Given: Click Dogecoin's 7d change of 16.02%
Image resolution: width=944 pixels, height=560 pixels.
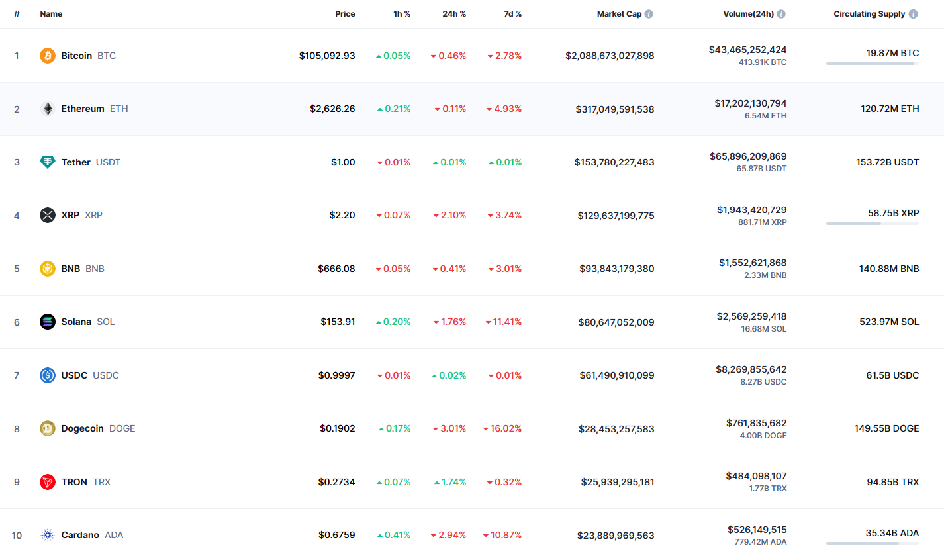Looking at the screenshot, I should click(502, 428).
